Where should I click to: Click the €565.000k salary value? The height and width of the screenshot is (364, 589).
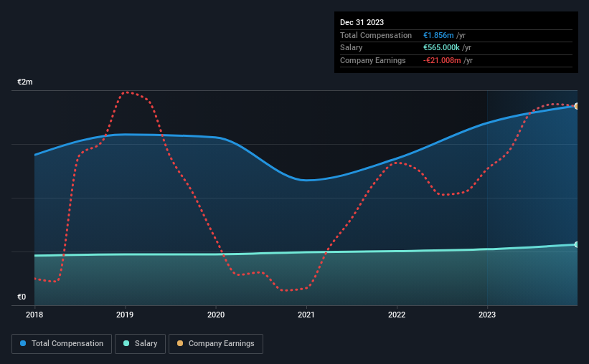click(x=441, y=48)
